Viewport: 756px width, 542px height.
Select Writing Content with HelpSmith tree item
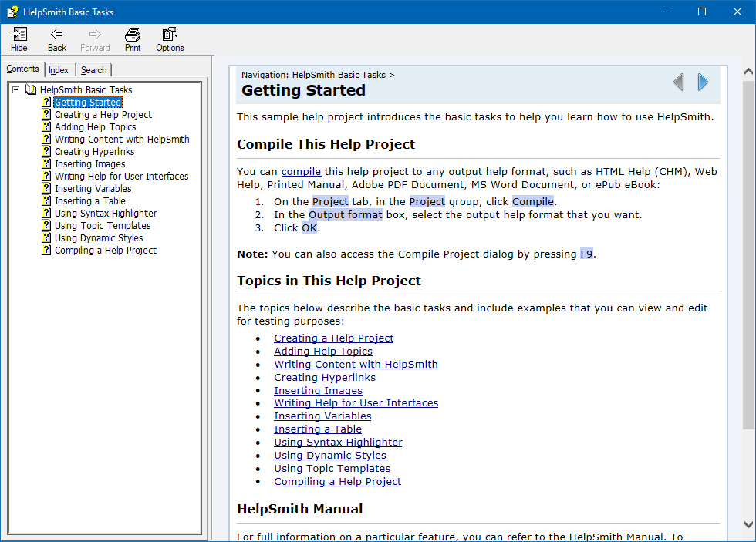(122, 140)
